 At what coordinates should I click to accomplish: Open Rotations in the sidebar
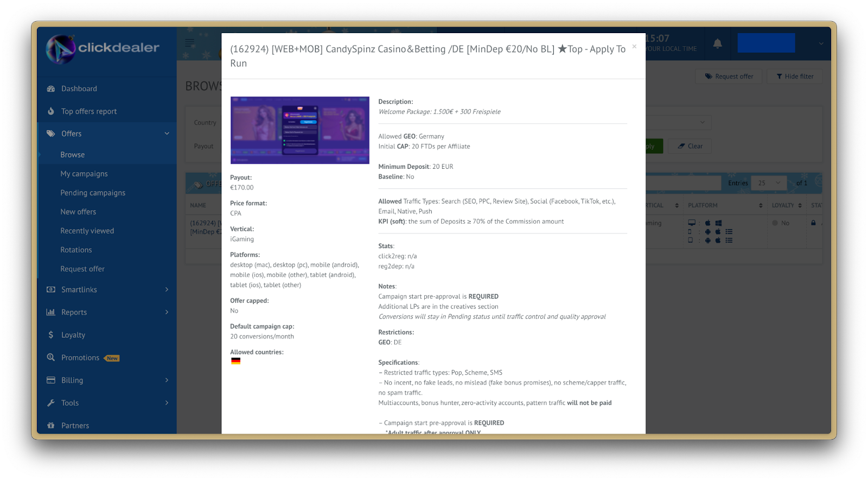pos(76,250)
